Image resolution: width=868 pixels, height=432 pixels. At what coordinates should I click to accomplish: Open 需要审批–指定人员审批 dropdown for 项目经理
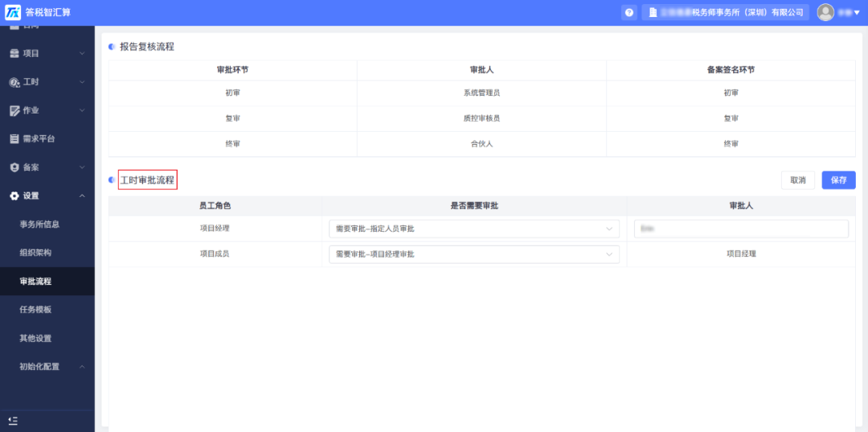pos(474,228)
